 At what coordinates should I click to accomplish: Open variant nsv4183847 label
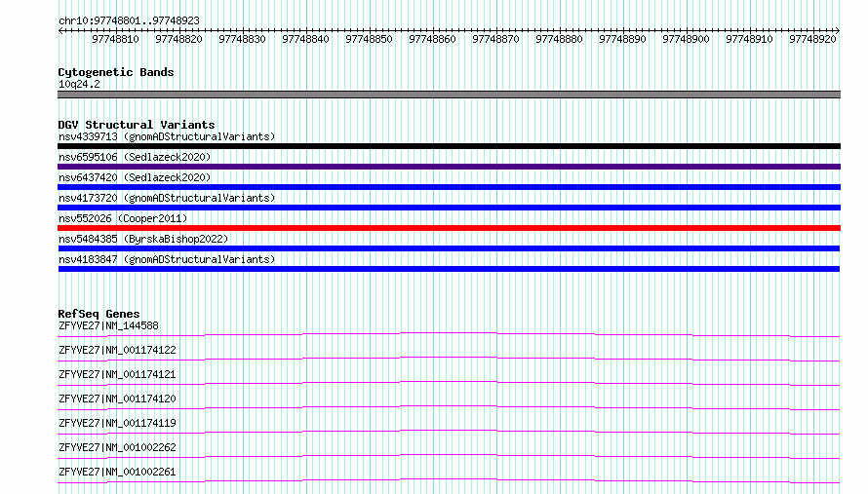[167, 259]
